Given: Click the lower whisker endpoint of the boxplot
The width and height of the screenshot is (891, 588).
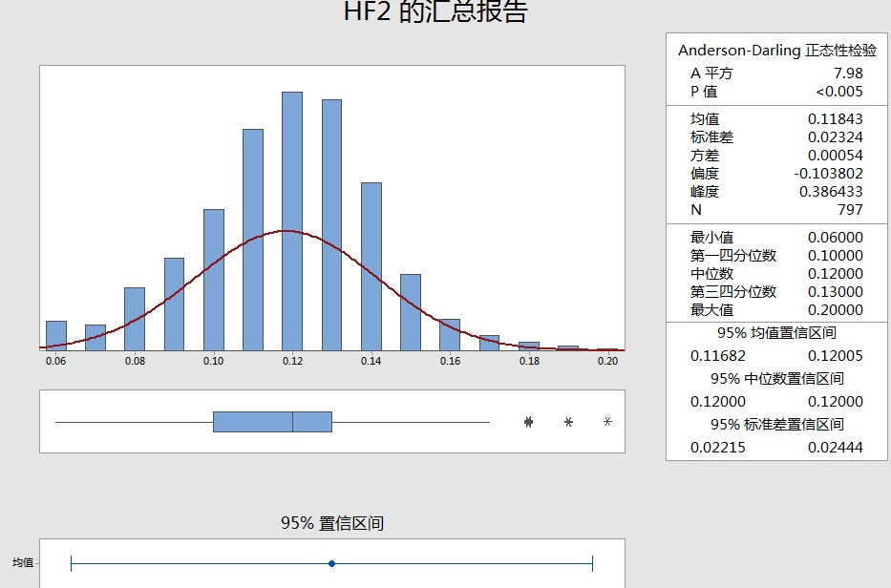Looking at the screenshot, I should pos(57,420).
